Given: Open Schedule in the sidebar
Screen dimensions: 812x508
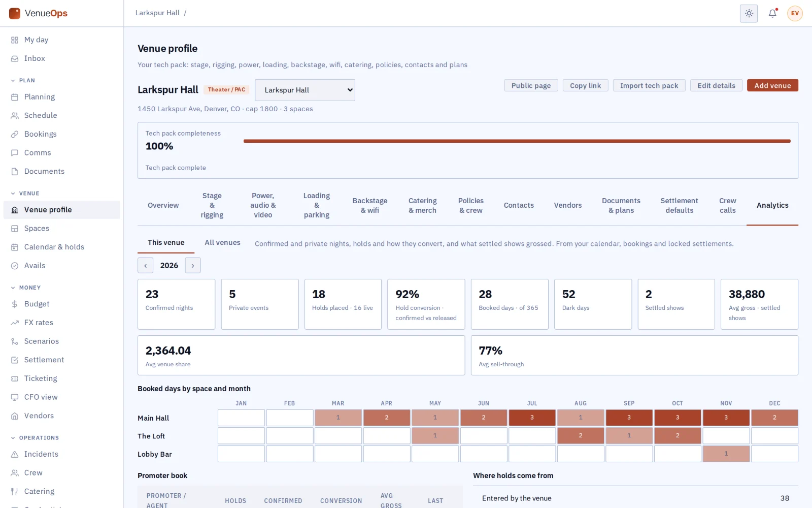Looking at the screenshot, I should pyautogui.click(x=62, y=115).
